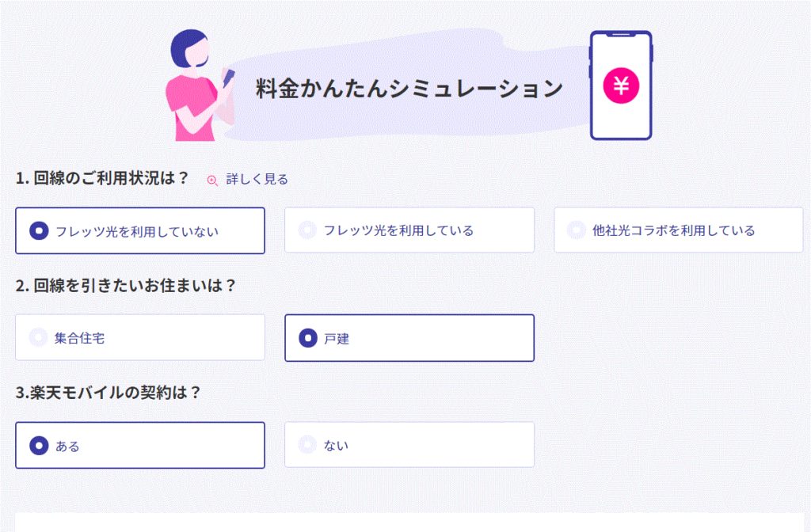Click the empty radio circle beside 集合住宅
Screen dimensions: 811x532
[38, 337]
